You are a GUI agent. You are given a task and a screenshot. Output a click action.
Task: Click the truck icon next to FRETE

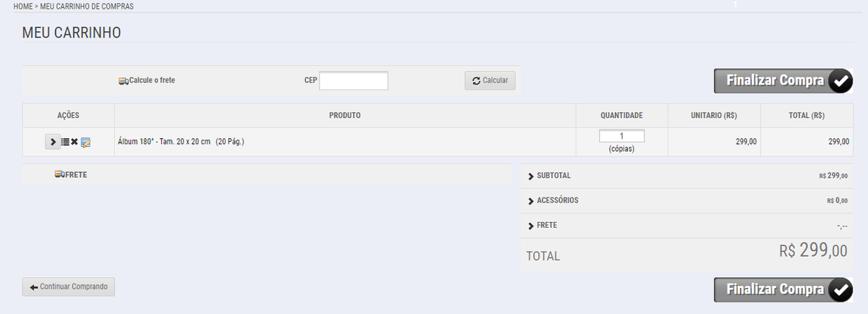tap(60, 174)
